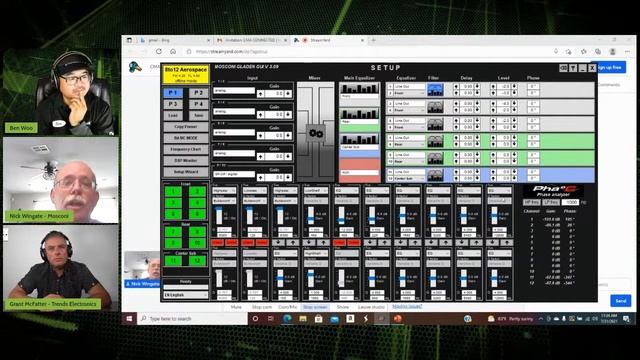
Task: Open filter graph for Center Sub outputs 11/12
Action: 435,175
